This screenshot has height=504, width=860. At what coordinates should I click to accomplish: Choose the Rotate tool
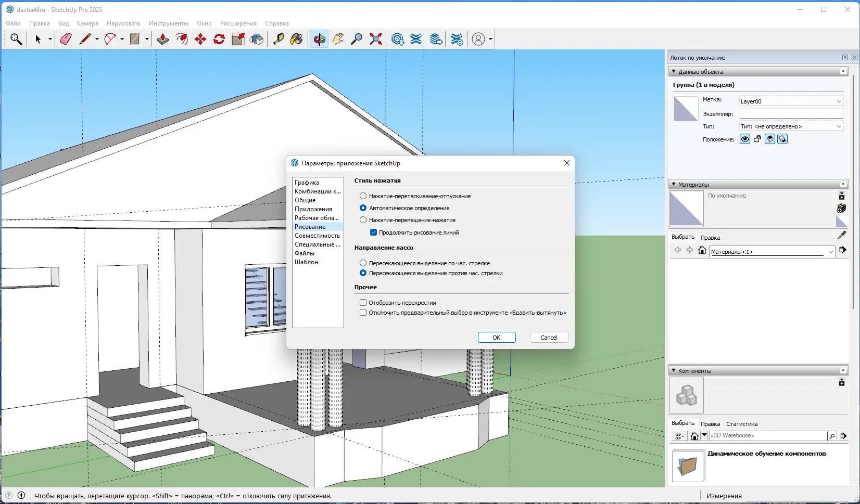click(x=219, y=39)
